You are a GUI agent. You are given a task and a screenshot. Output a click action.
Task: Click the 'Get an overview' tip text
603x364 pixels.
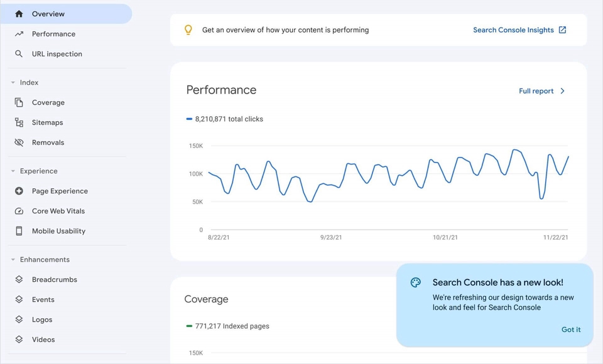pyautogui.click(x=285, y=30)
